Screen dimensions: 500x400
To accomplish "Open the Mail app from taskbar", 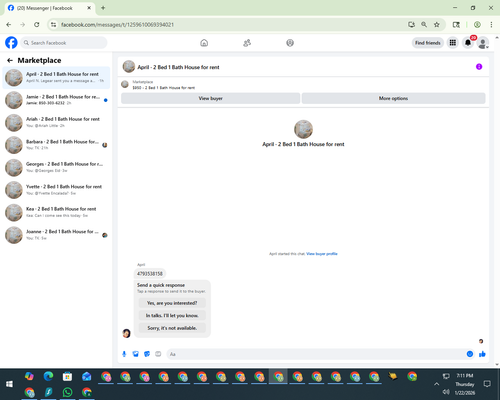I will point(87,377).
